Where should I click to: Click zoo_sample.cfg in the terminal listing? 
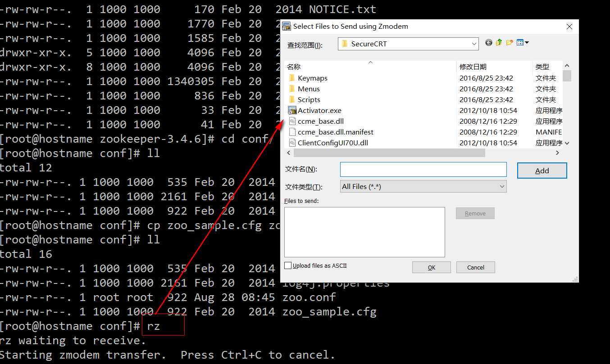329,311
